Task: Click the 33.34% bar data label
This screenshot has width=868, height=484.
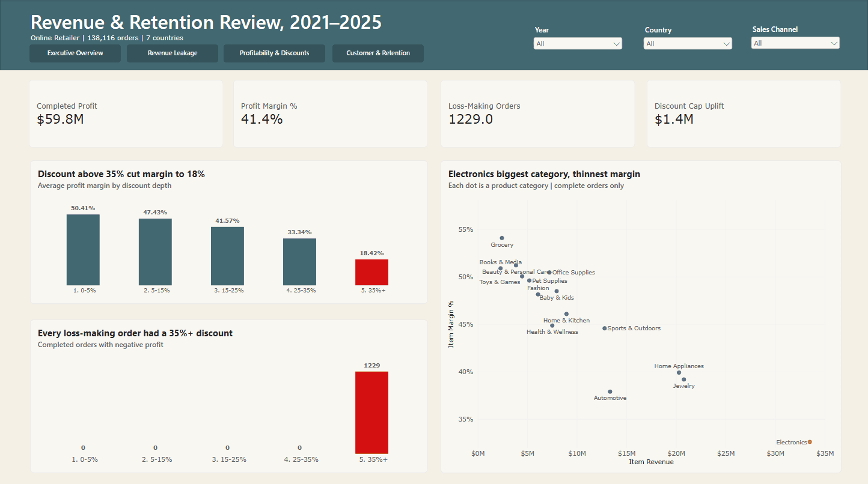Action: tap(299, 232)
